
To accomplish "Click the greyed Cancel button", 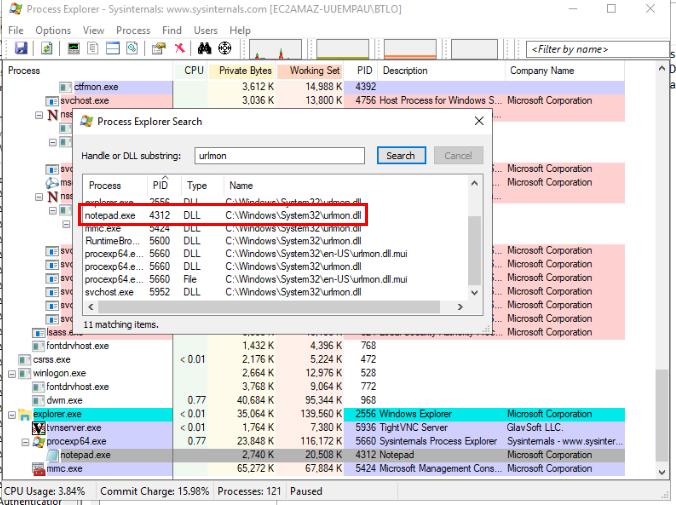I will 458,155.
